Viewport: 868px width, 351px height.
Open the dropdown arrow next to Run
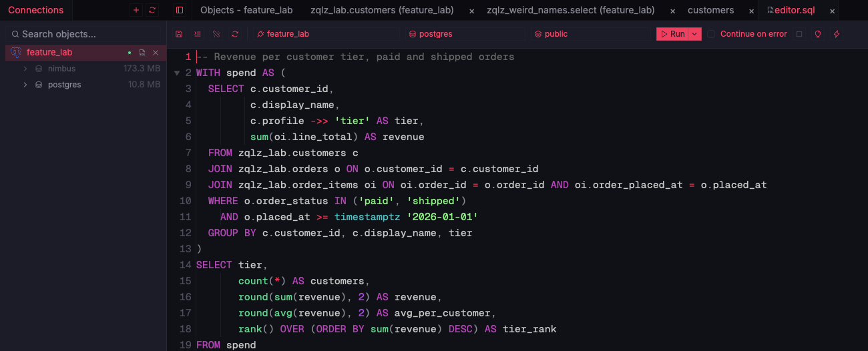click(695, 34)
